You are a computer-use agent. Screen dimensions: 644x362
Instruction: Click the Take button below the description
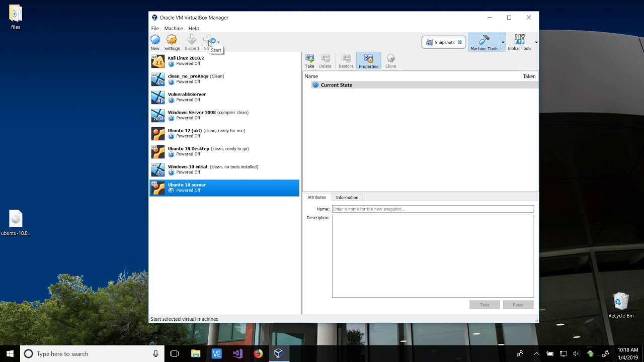[x=485, y=305]
